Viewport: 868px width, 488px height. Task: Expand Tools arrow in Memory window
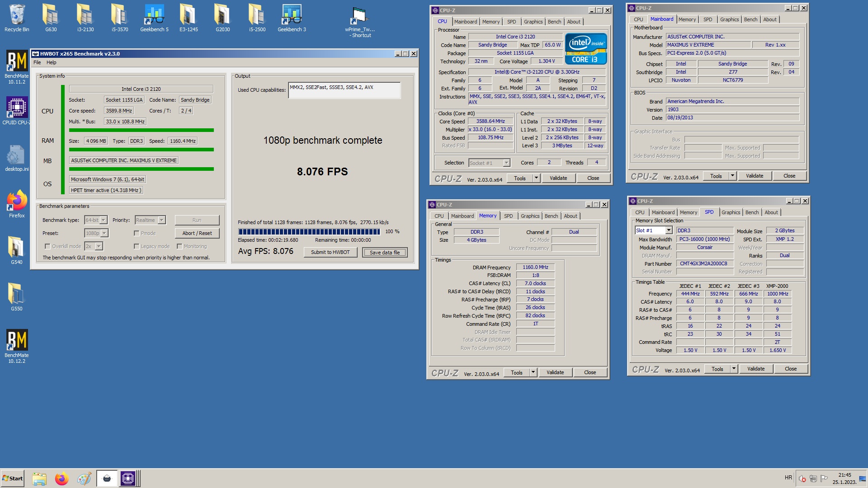pyautogui.click(x=533, y=372)
